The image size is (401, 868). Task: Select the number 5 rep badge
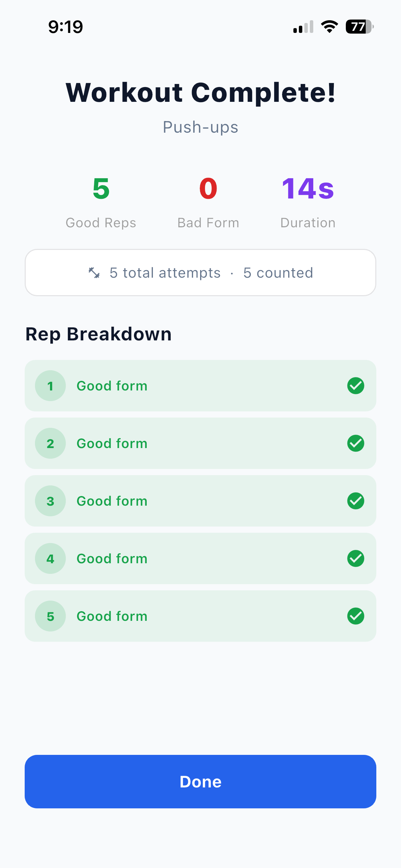point(50,616)
